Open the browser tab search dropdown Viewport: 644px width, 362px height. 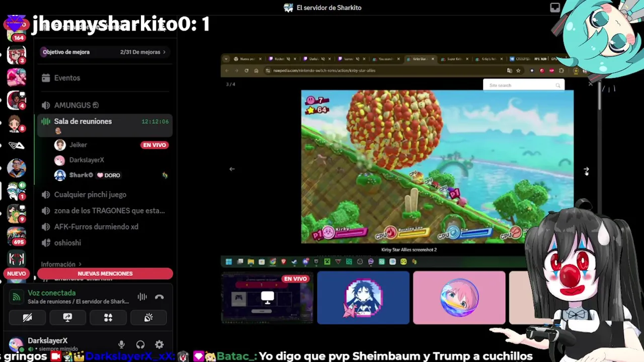pos(226,59)
